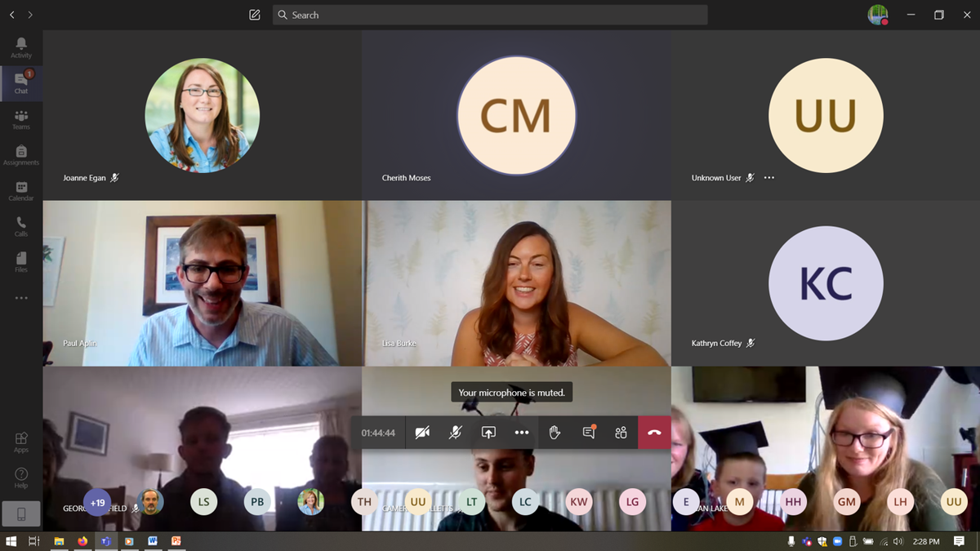Open Firefox from the taskbar
Screen dimensions: 980x551
pos(82,541)
